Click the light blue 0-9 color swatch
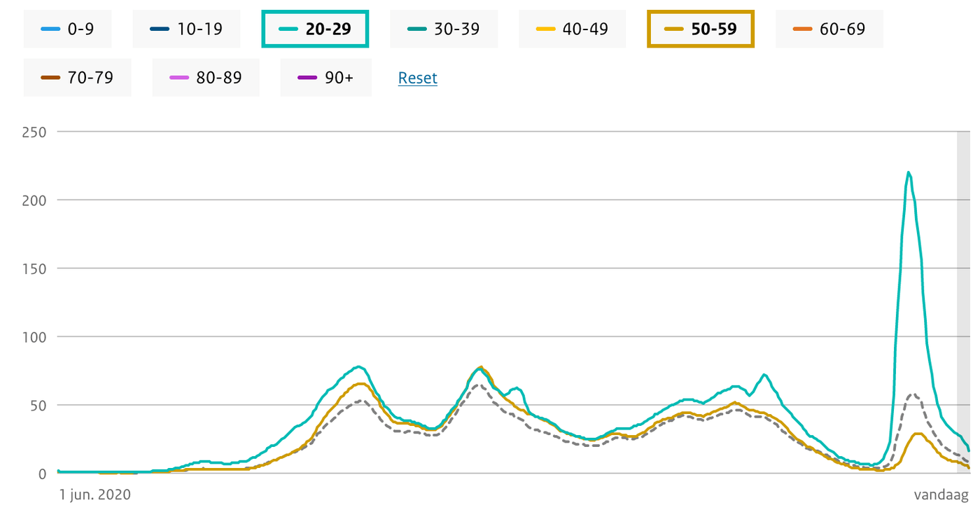The width and height of the screenshot is (980, 510). (x=50, y=29)
